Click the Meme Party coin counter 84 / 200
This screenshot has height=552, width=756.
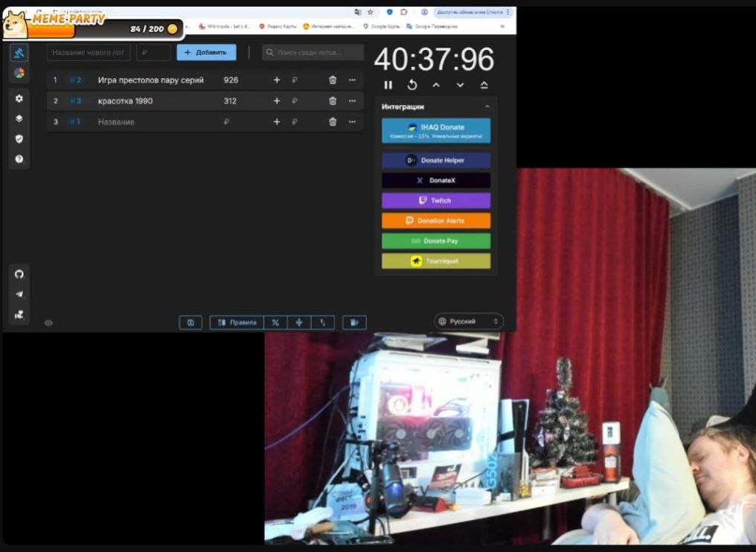coord(153,29)
